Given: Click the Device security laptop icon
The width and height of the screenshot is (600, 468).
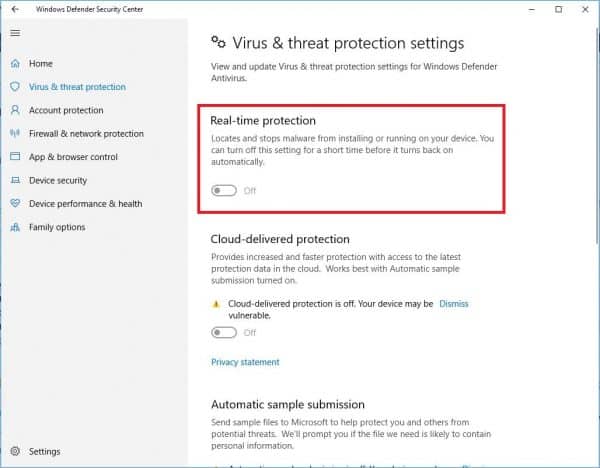Looking at the screenshot, I should click(x=15, y=180).
